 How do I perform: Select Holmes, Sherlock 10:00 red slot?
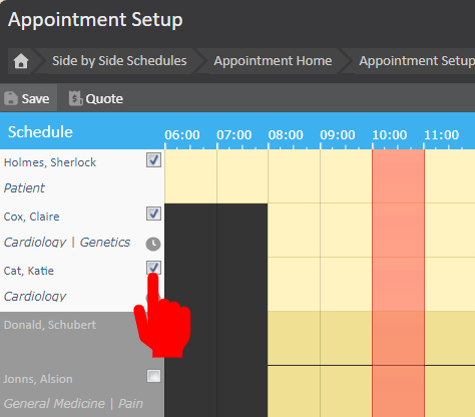pos(398,176)
